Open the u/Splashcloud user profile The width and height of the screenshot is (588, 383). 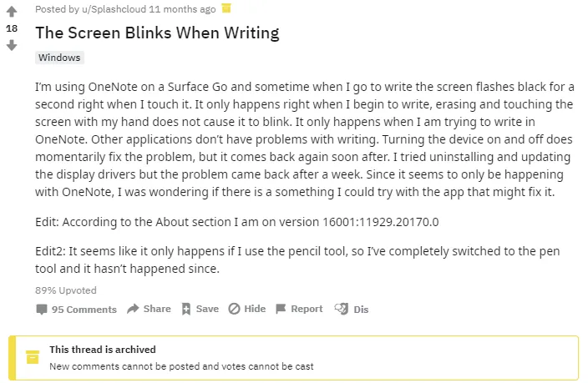click(114, 9)
